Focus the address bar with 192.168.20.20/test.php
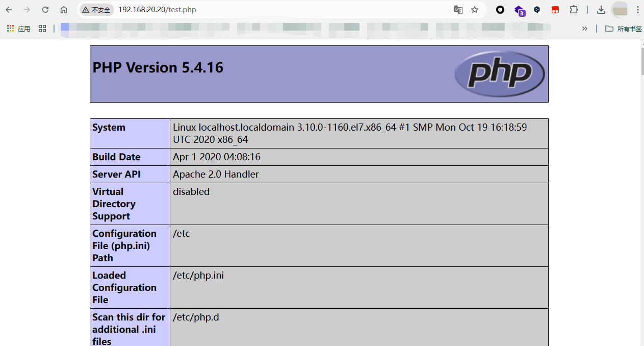This screenshot has height=346, width=644. pos(157,10)
